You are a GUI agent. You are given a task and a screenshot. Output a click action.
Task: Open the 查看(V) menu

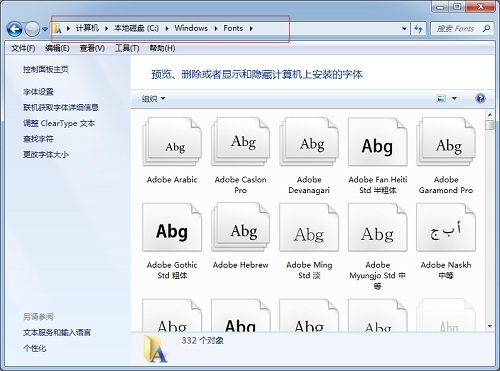[x=92, y=48]
